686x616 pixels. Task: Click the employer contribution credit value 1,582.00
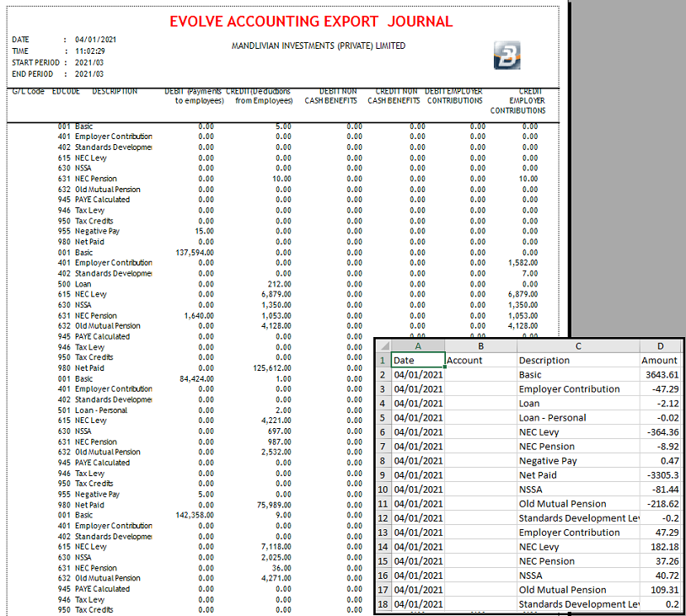click(x=523, y=263)
